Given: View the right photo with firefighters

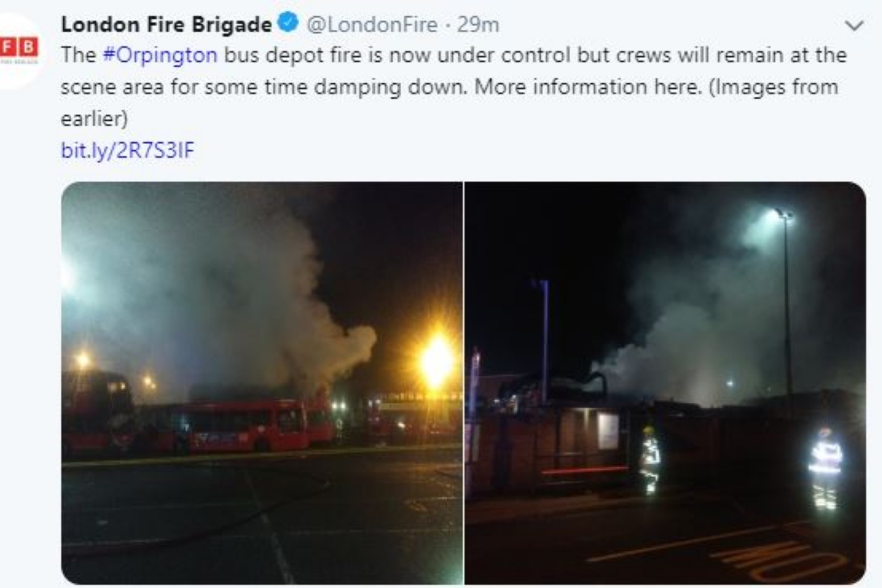Looking at the screenshot, I should [x=665, y=383].
